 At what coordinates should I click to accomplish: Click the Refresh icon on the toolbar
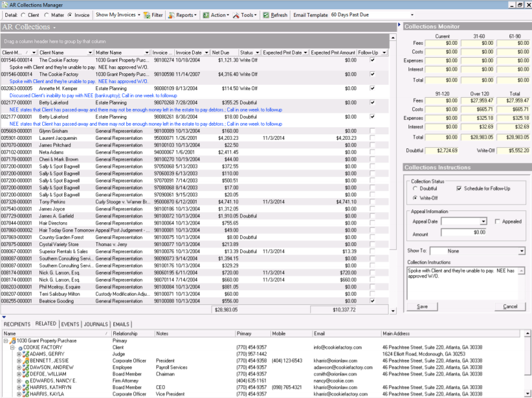pos(265,16)
